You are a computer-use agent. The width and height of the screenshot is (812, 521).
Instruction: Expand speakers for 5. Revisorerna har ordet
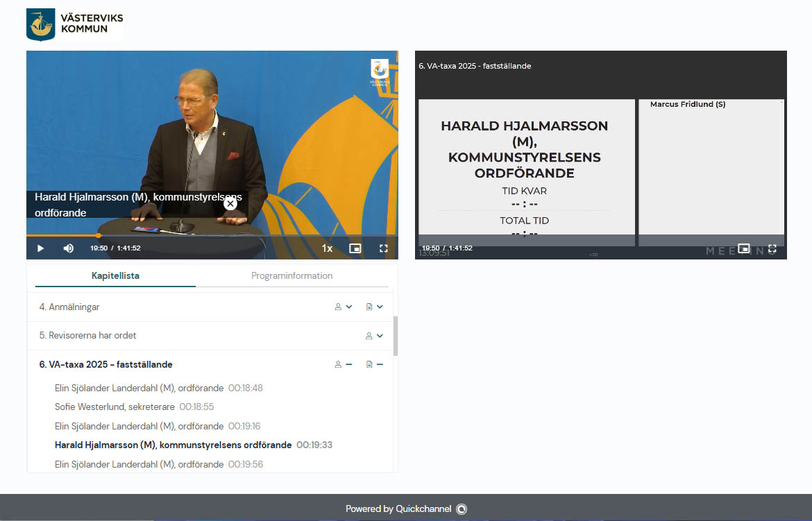point(374,336)
